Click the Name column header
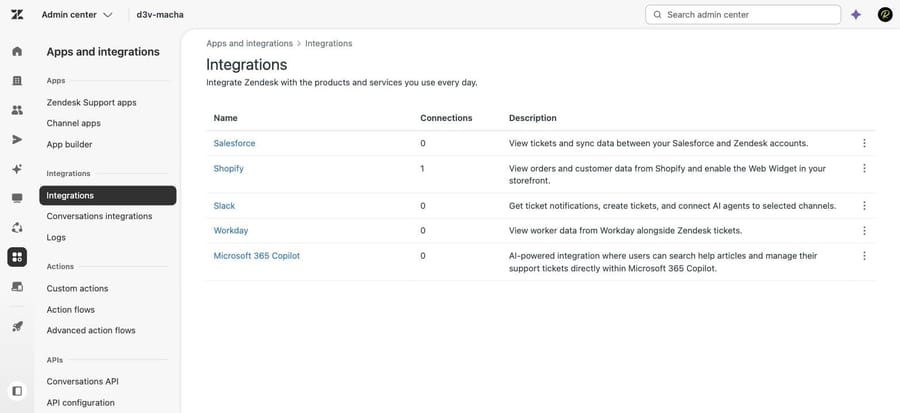 click(226, 118)
